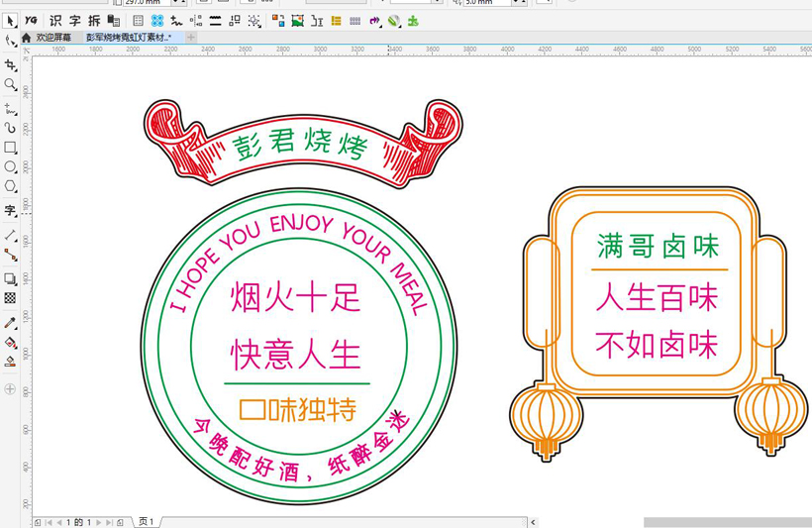Click the 字 plugin toolbar button
The height and width of the screenshot is (528, 812).
point(75,21)
